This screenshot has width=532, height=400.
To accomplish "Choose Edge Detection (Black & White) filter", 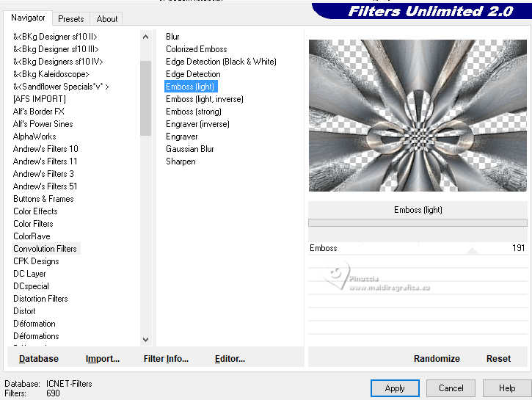I will (x=221, y=62).
